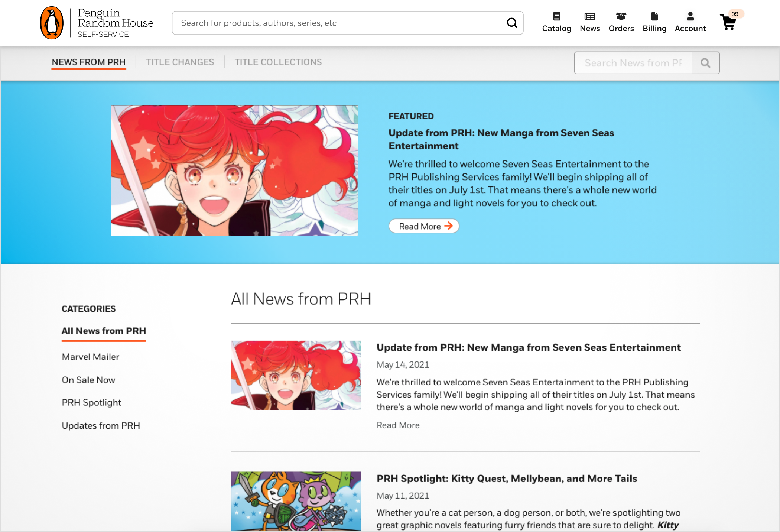Open the Seven Seas Entertainment article title in the list

(529, 347)
